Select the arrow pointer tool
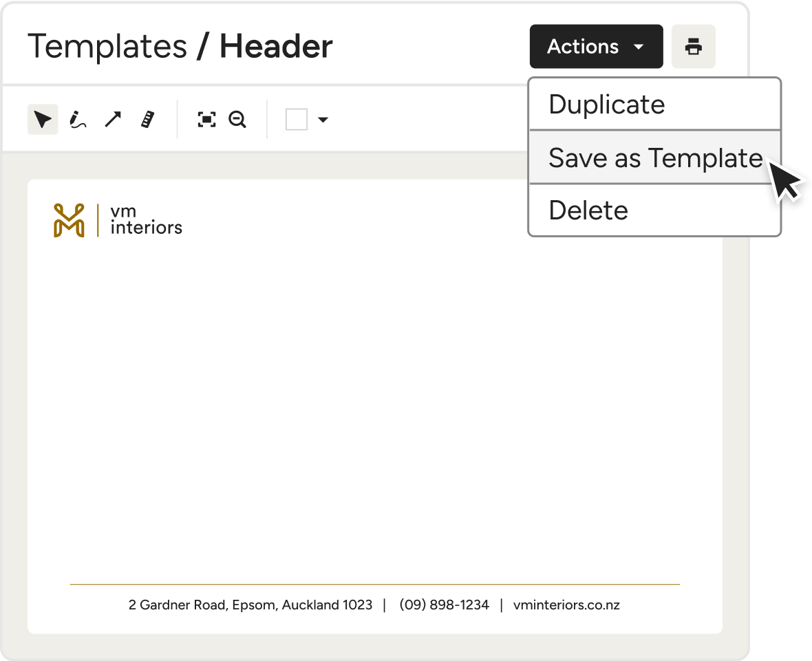812x661 pixels. tap(43, 120)
